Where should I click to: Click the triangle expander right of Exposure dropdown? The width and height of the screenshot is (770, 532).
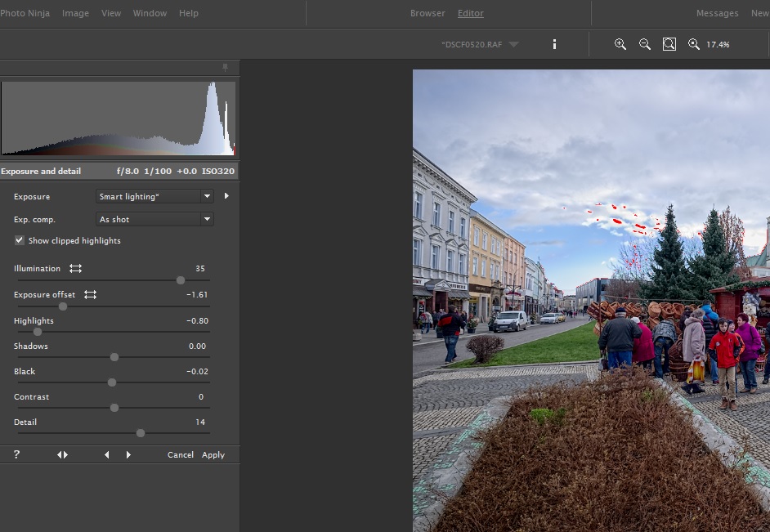(226, 197)
